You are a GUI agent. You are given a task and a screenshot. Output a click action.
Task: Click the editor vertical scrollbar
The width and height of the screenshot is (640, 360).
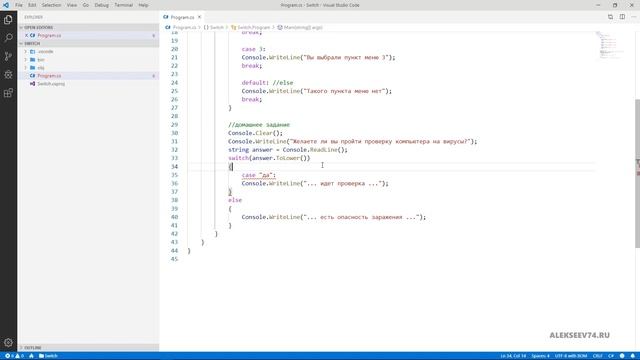click(x=637, y=173)
